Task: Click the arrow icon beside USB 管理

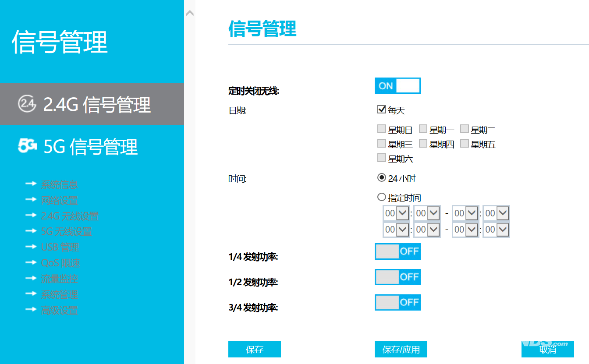Action: pyautogui.click(x=31, y=247)
